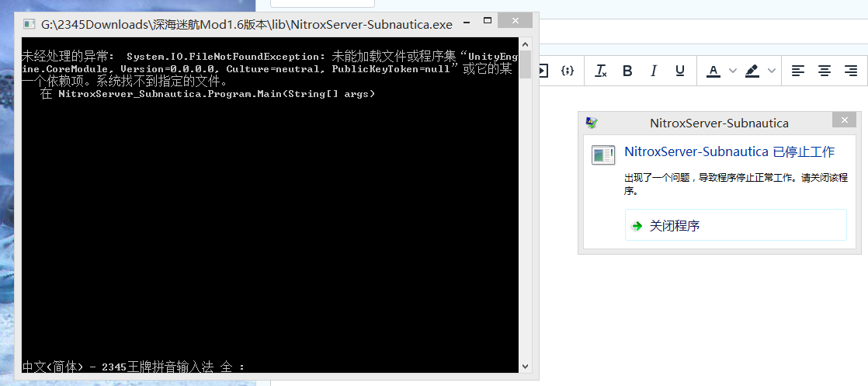Insert video using the play icon

543,71
